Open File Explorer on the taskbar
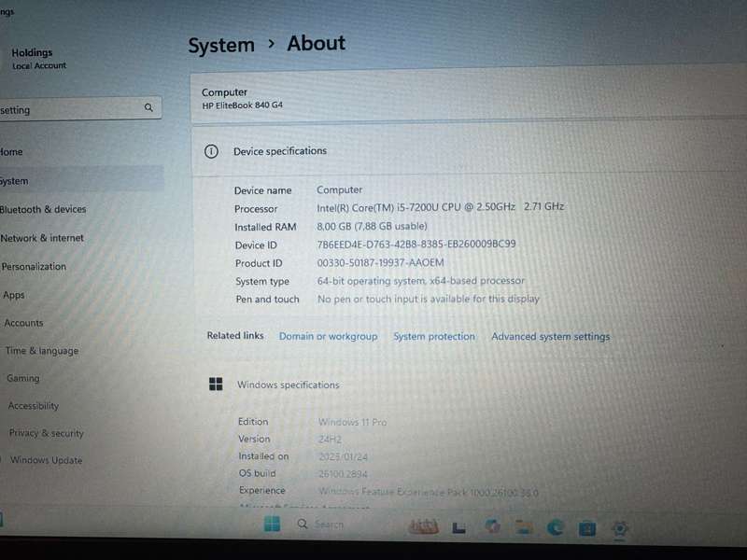Image resolution: width=747 pixels, height=560 pixels. pyautogui.click(x=524, y=527)
